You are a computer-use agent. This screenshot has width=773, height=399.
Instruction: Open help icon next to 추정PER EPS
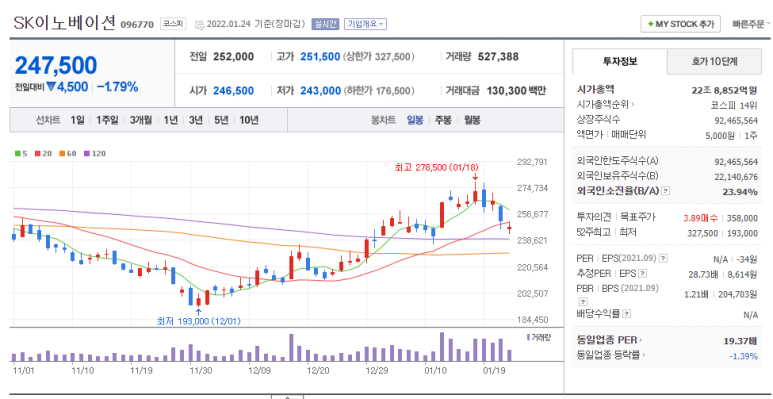click(643, 273)
